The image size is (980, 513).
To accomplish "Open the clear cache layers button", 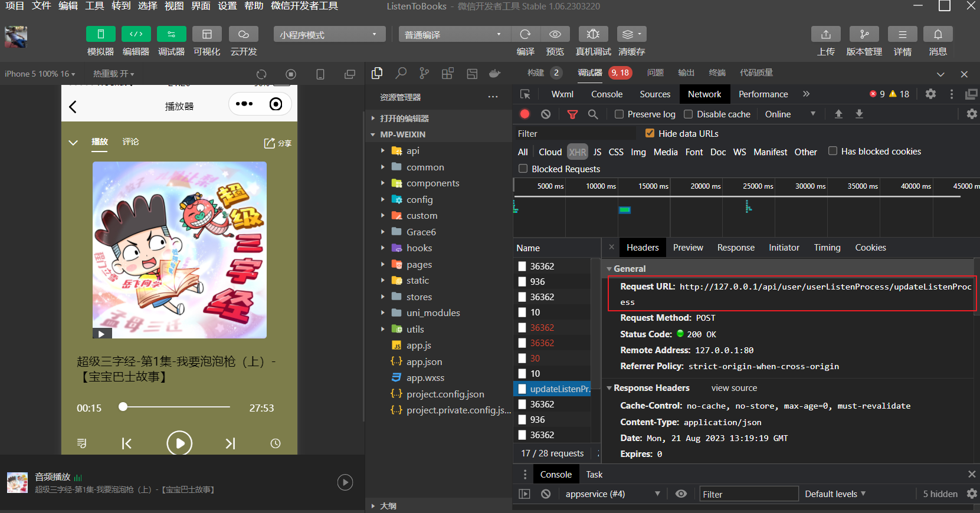I will coord(631,34).
